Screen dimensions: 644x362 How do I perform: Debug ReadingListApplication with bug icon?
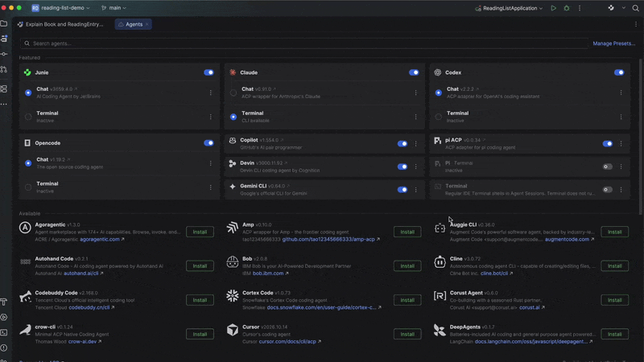[x=567, y=8]
